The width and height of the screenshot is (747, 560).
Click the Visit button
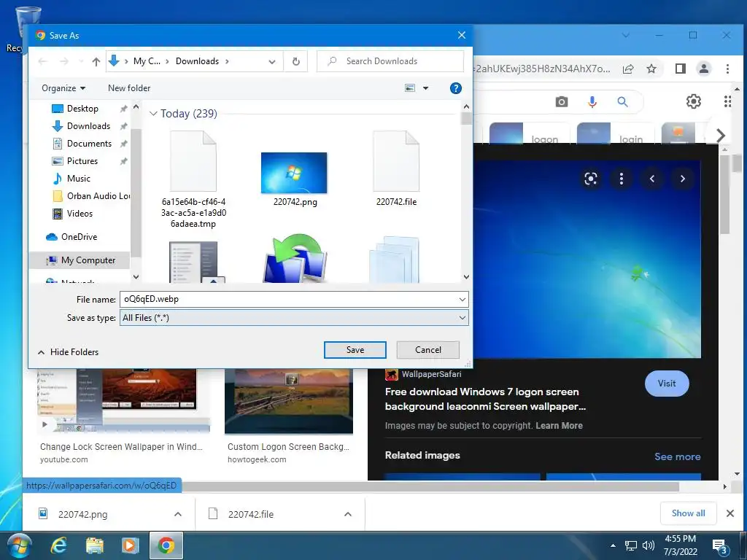click(x=667, y=384)
